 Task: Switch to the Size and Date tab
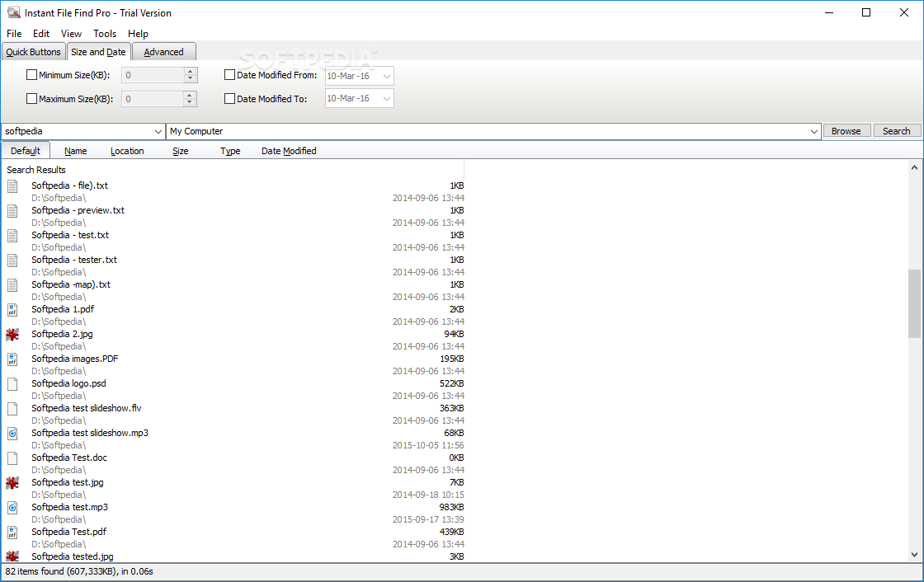pyautogui.click(x=98, y=52)
